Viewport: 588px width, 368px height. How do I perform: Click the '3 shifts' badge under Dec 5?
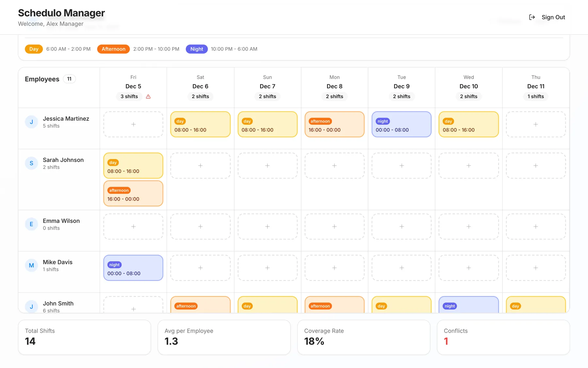point(129,96)
